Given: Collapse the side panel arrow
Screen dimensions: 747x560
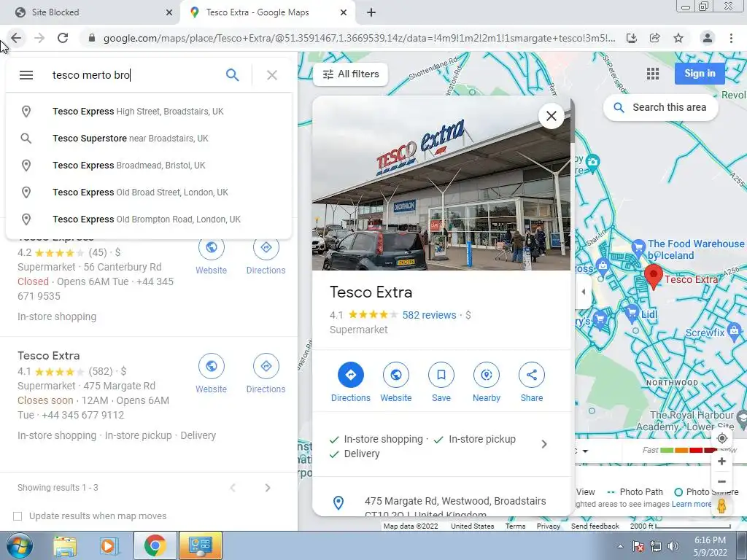Looking at the screenshot, I should click(584, 292).
